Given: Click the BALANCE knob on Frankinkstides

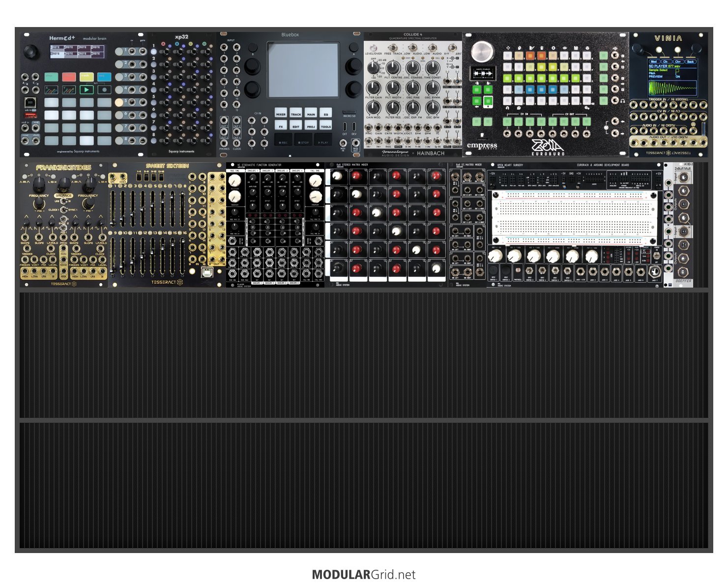Looking at the screenshot, I should (63, 185).
